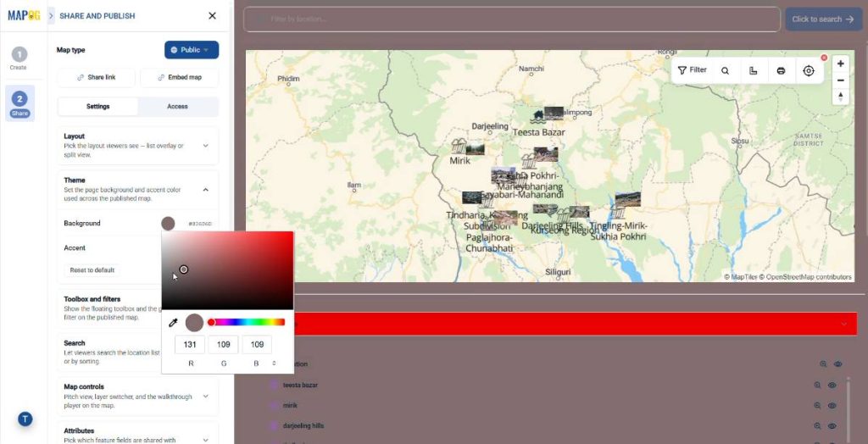Expand the Layout section

[205, 146]
